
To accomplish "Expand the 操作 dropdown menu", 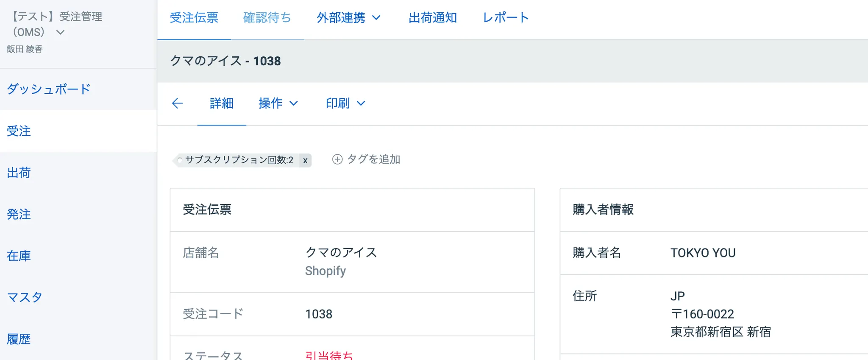I will pyautogui.click(x=278, y=103).
